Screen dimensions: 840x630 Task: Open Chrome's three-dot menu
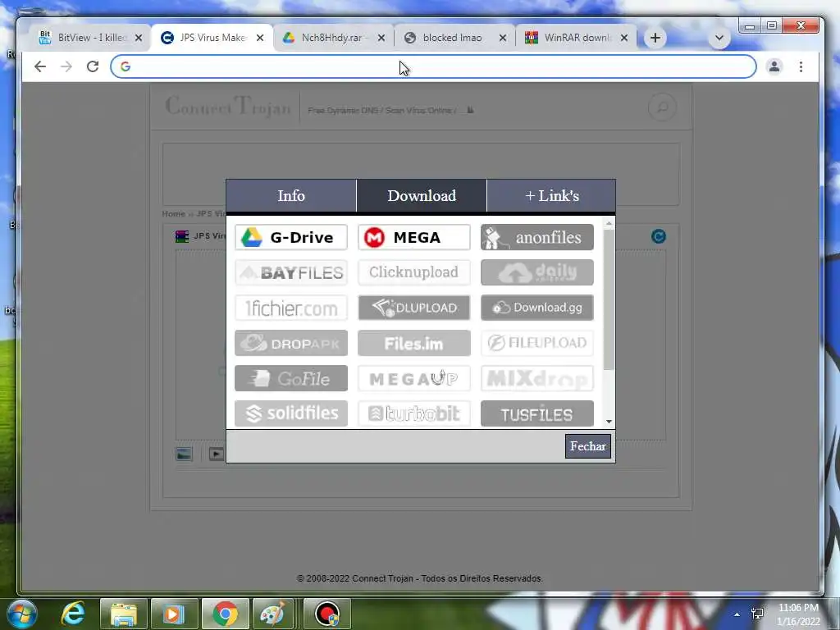coord(801,66)
